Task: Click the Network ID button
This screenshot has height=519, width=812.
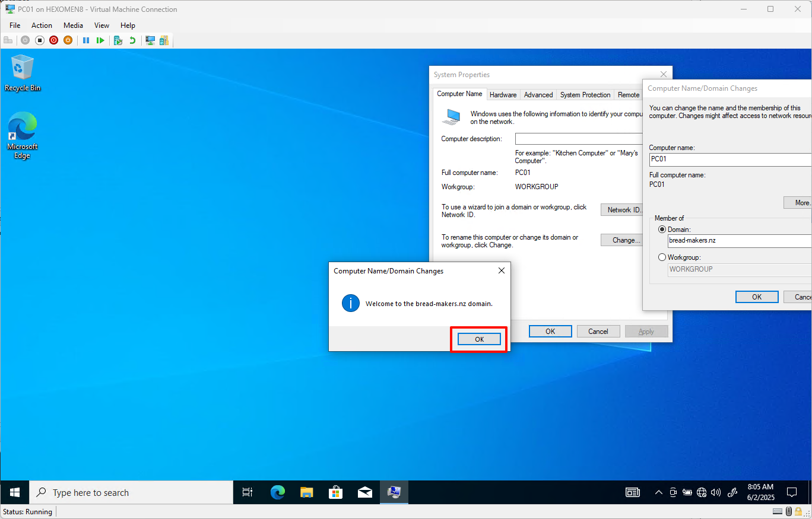Action: [x=622, y=210]
